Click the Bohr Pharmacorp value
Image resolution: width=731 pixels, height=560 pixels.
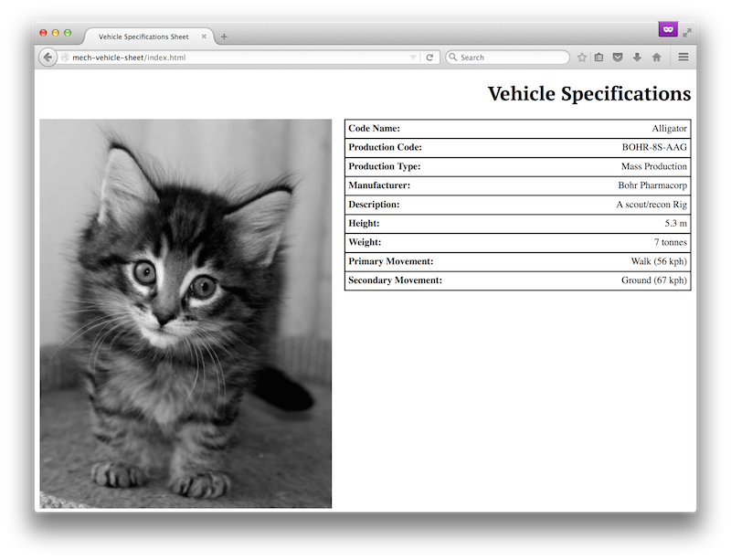point(652,185)
